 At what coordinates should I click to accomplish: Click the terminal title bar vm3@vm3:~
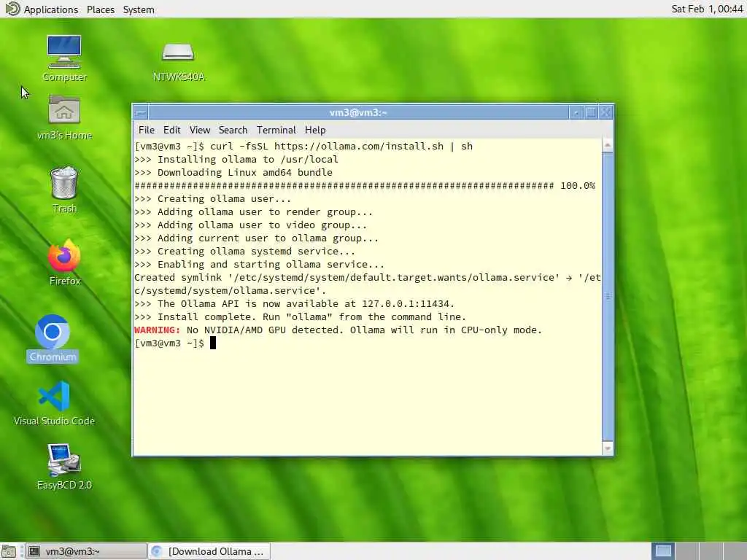[358, 112]
